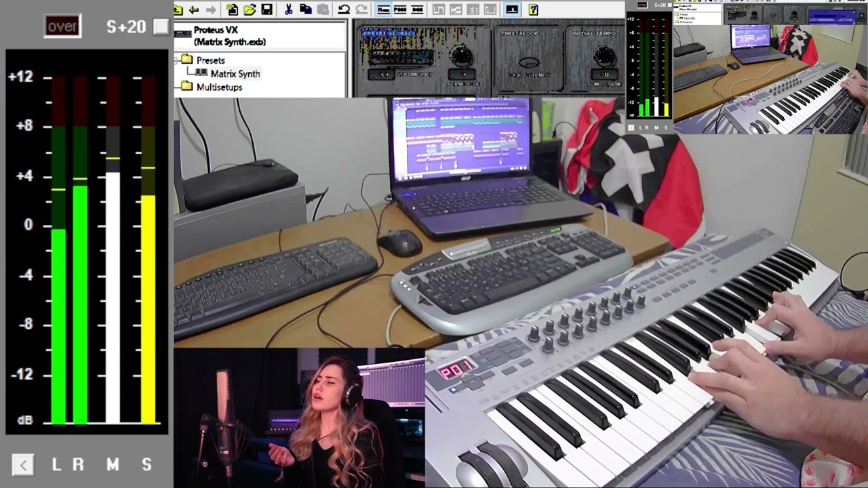Save the bank using floppy disk icon
This screenshot has height=488, width=868.
click(x=267, y=9)
